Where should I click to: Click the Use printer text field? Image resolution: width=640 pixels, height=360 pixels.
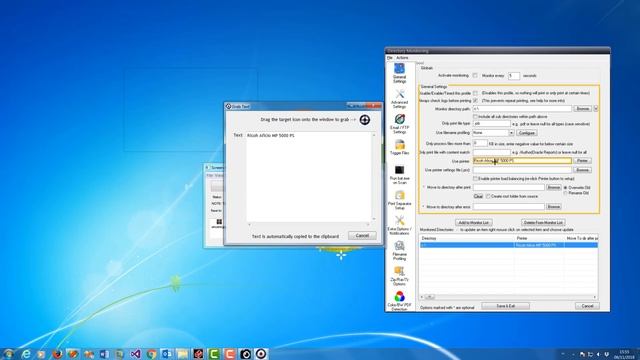[x=522, y=161]
